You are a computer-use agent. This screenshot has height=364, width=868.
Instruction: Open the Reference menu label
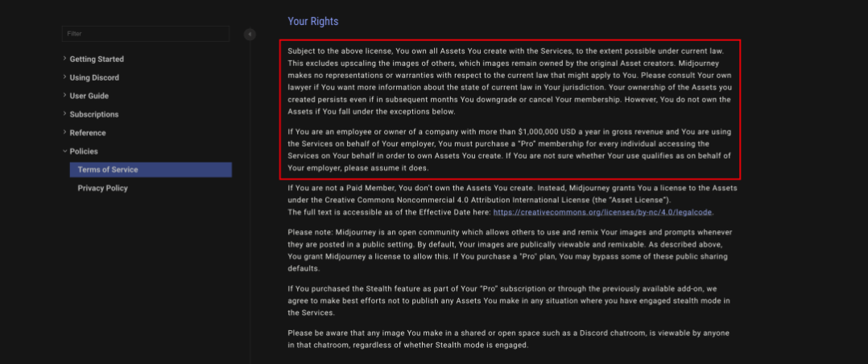(x=88, y=134)
